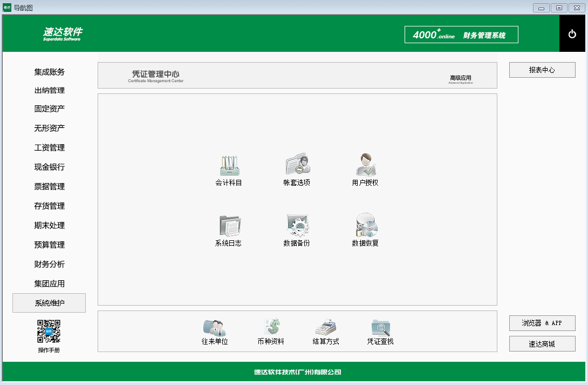Image resolution: width=588 pixels, height=385 pixels.
Task: Open 报表中心 (Report Center)
Action: (x=542, y=70)
